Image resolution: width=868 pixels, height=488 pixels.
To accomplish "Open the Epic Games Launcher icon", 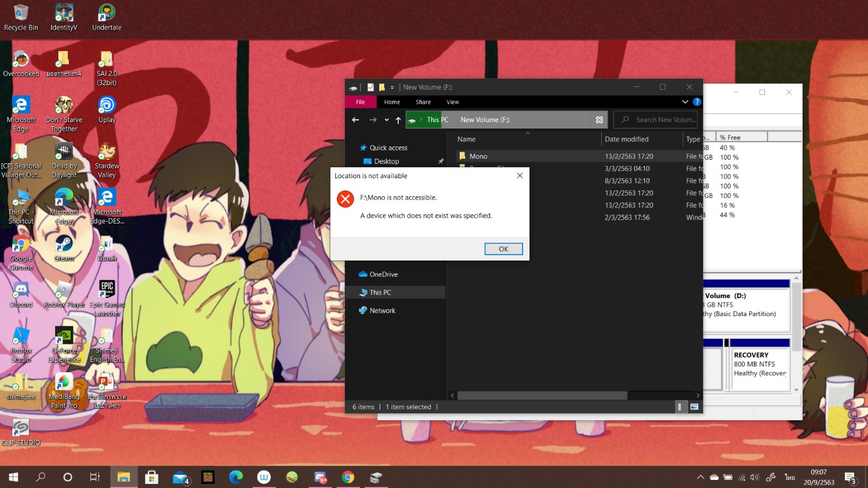I will click(x=106, y=299).
